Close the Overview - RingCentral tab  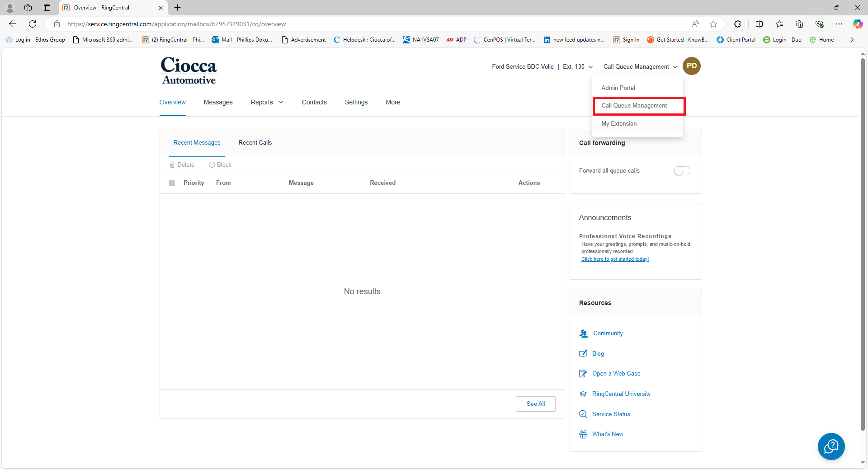click(x=160, y=8)
